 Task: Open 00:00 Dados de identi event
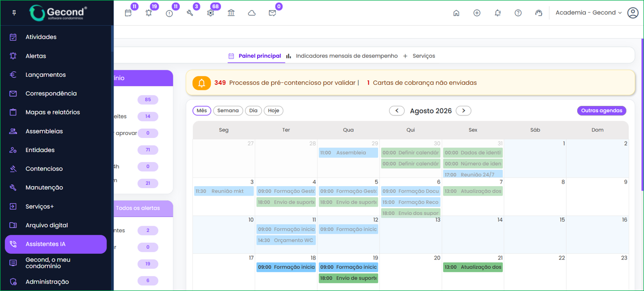pos(473,153)
